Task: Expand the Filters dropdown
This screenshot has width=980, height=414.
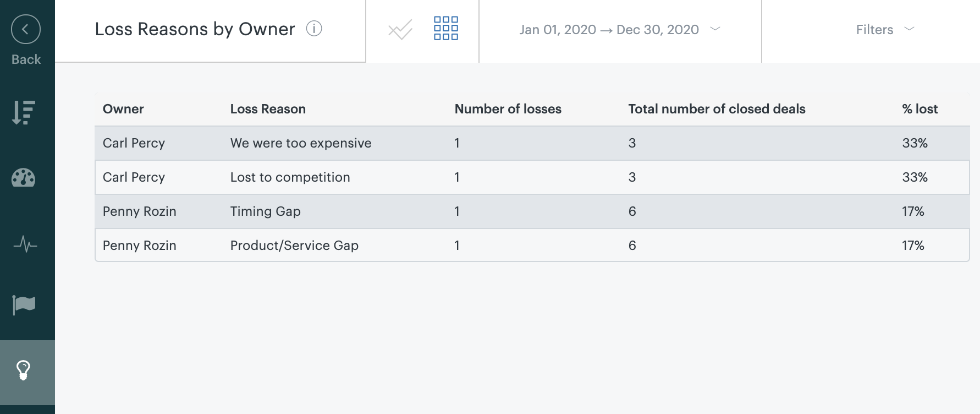Action: click(874, 30)
